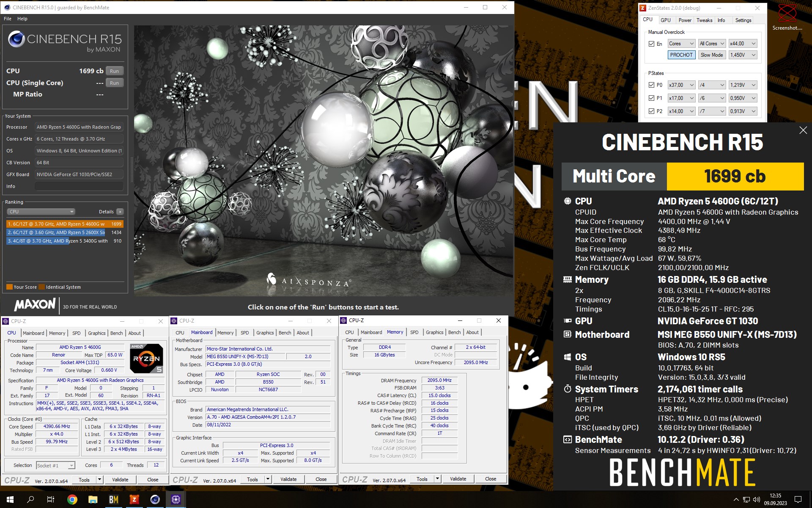Viewport: 812px width, 508px height.
Task: Open Screenshot desktop shortcut icon
Action: pos(787,17)
